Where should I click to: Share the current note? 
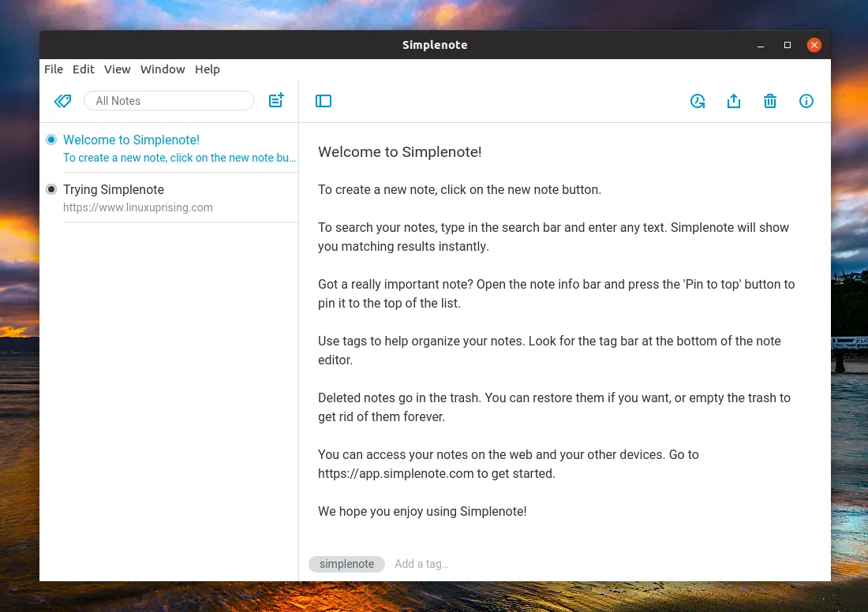pos(734,101)
